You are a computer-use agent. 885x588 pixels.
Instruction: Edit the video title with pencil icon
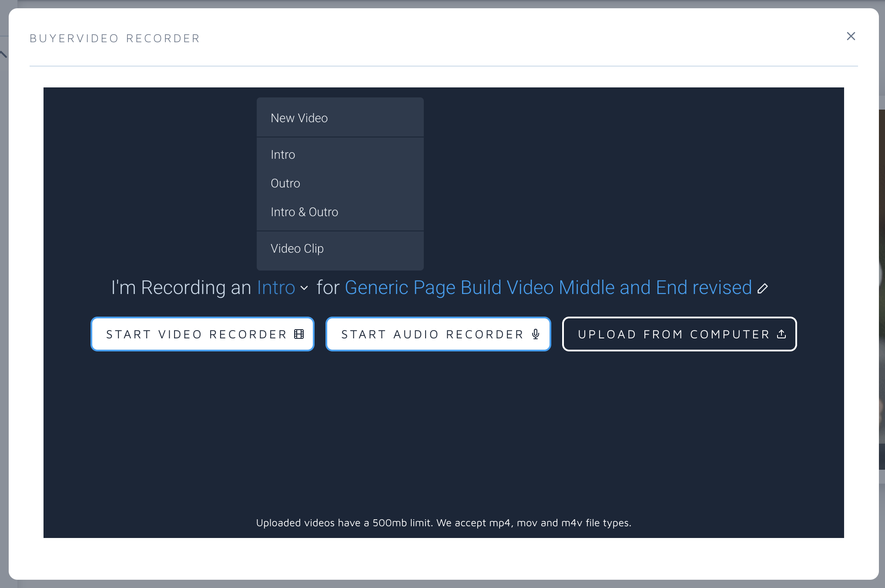point(762,288)
